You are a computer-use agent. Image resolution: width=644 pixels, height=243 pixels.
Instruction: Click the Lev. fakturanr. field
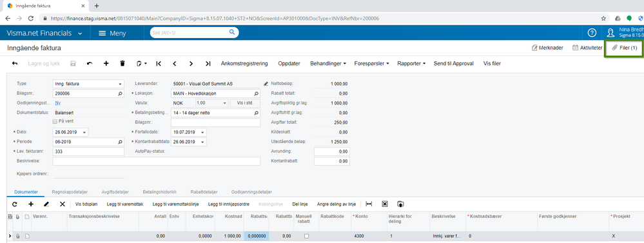point(88,152)
